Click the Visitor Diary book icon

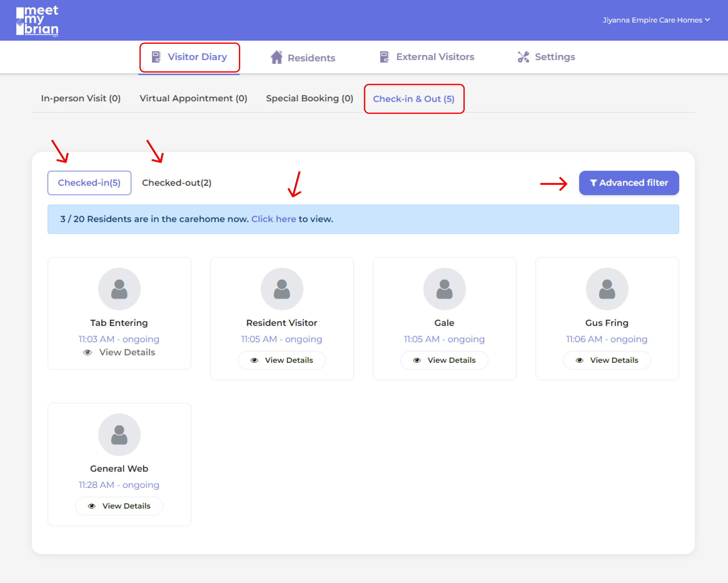156,57
